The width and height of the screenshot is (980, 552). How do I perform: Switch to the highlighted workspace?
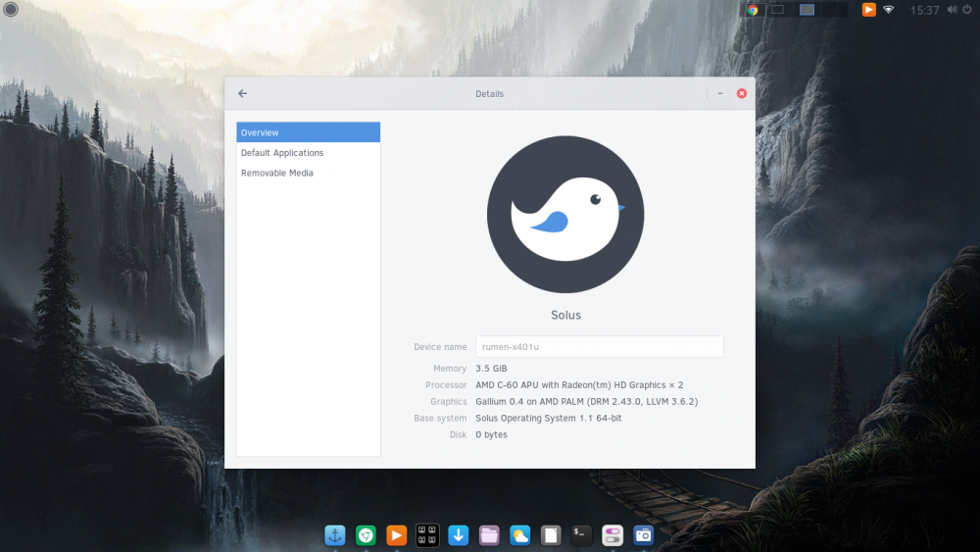(807, 10)
